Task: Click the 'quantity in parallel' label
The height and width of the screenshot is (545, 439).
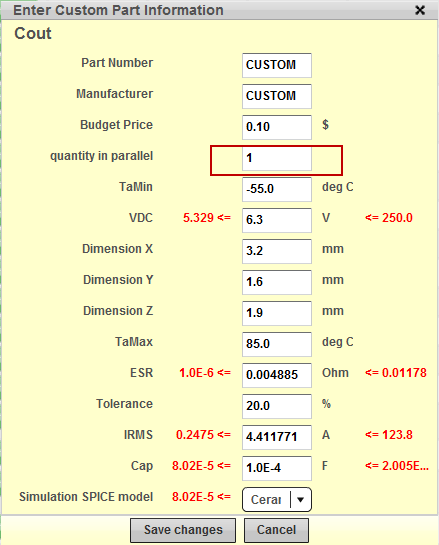Action: [101, 156]
